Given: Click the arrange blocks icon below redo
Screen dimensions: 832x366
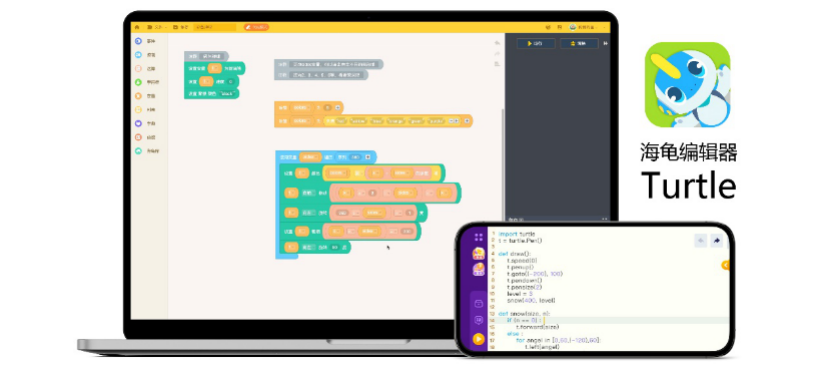Looking at the screenshot, I should [x=497, y=64].
